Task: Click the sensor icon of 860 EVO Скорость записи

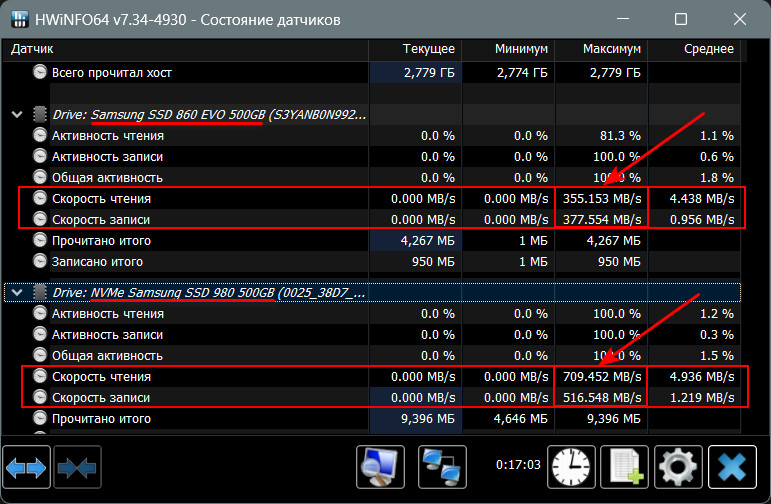Action: pos(40,218)
